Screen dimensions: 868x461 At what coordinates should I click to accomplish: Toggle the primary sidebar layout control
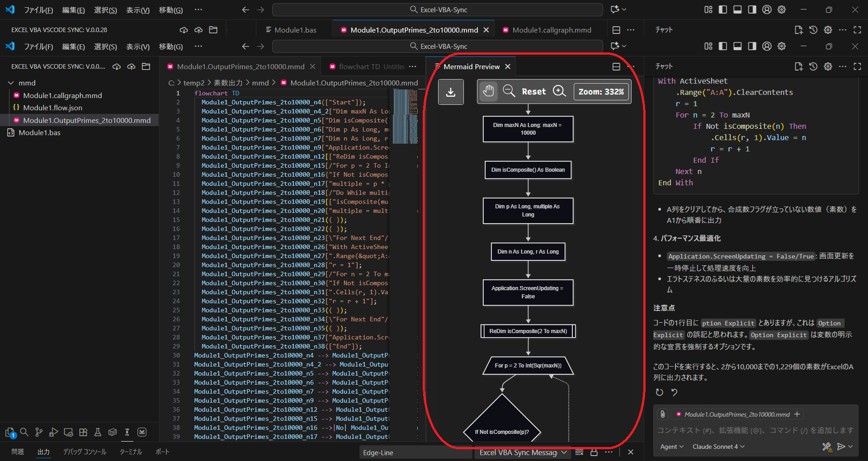pos(722,46)
